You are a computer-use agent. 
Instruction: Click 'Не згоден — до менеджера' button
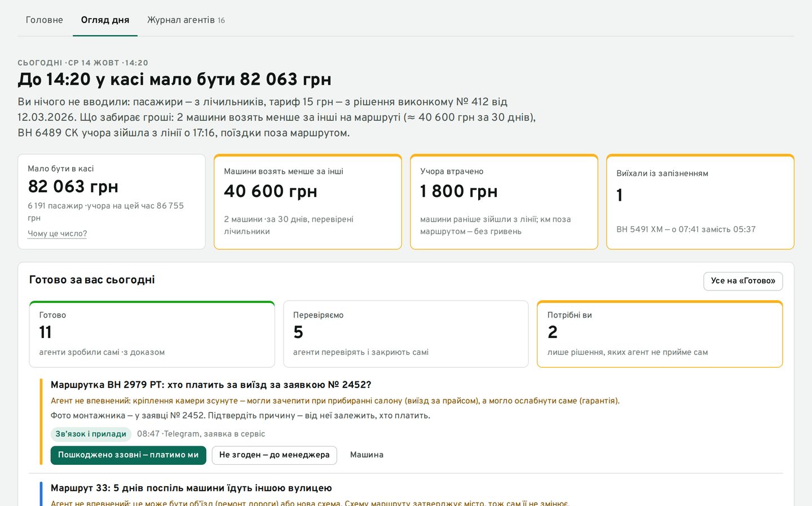[x=274, y=455]
